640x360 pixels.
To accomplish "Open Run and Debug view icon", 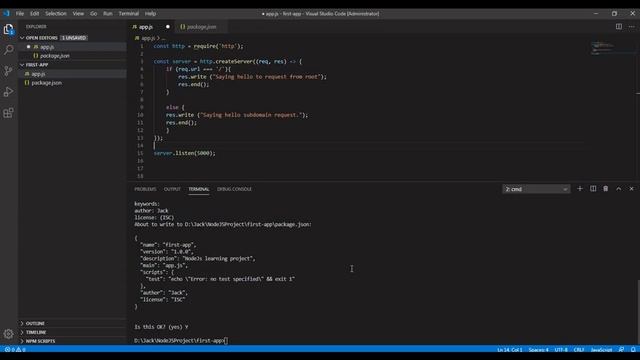I will [9, 91].
